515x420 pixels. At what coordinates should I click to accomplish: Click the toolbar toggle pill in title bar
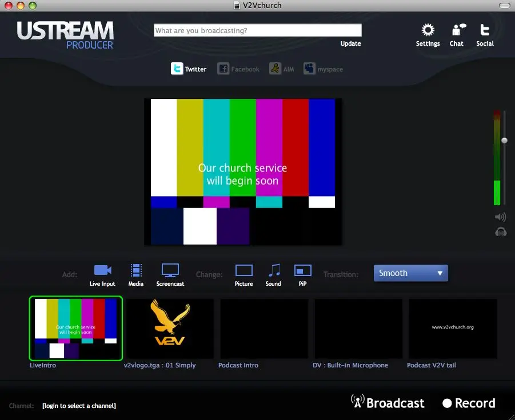click(504, 6)
